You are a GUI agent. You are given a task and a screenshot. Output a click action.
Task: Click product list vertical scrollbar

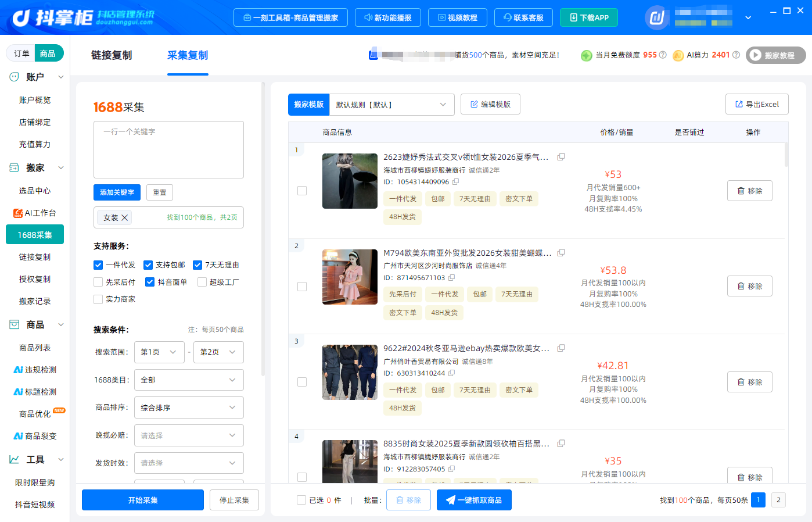[x=786, y=155]
